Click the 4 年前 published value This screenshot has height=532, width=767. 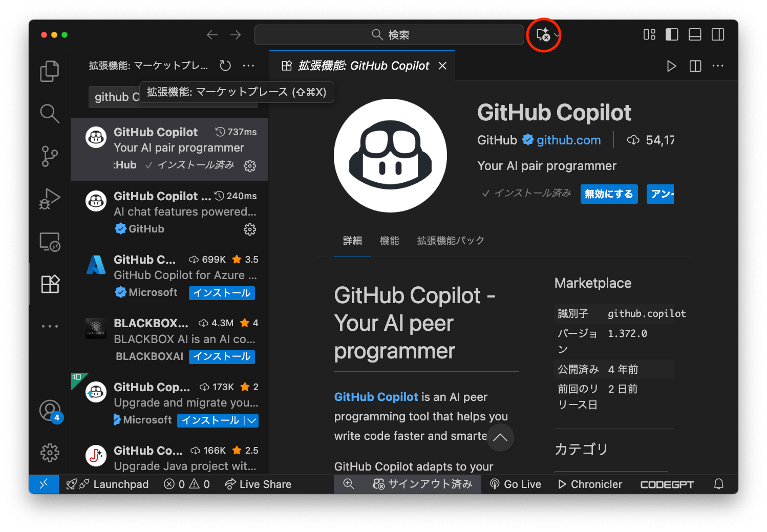[x=623, y=369]
